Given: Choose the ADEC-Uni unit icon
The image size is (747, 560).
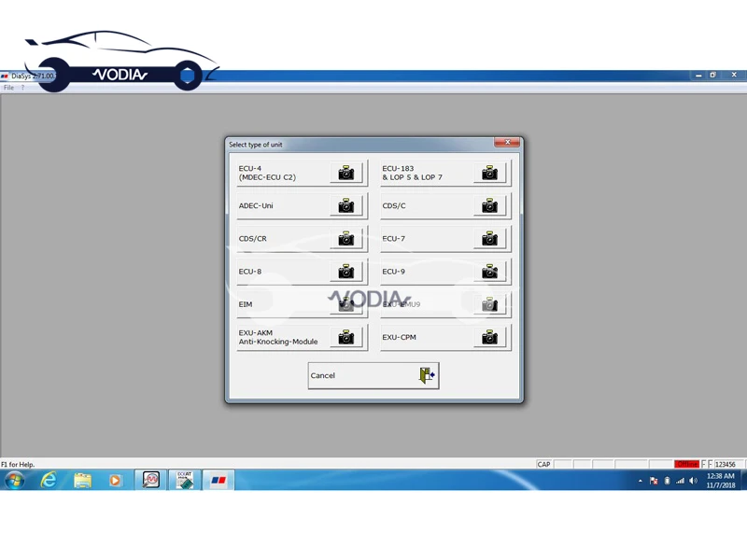Looking at the screenshot, I should point(345,206).
